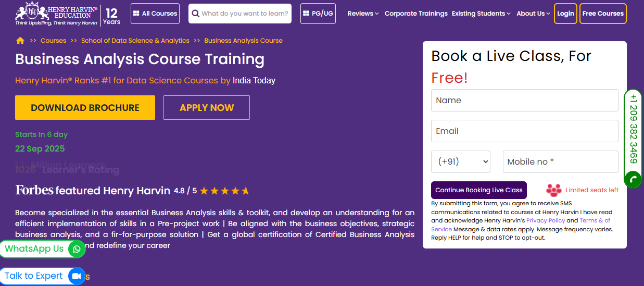Click the 22 Sep 2025 start date
The image size is (644, 286).
(x=40, y=149)
